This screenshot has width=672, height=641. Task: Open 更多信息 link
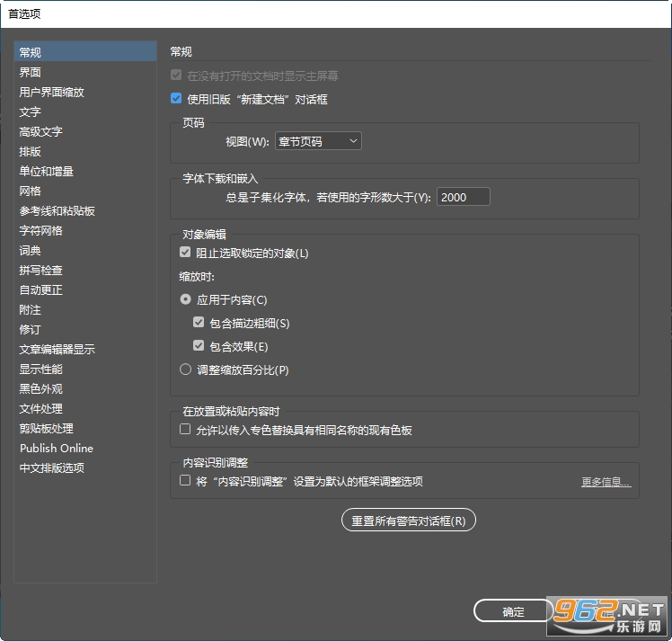point(606,482)
